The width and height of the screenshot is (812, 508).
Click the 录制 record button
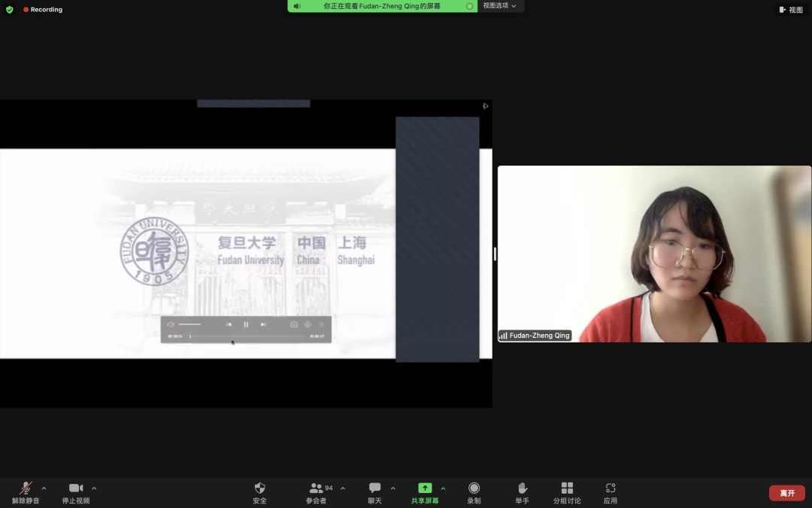[474, 492]
